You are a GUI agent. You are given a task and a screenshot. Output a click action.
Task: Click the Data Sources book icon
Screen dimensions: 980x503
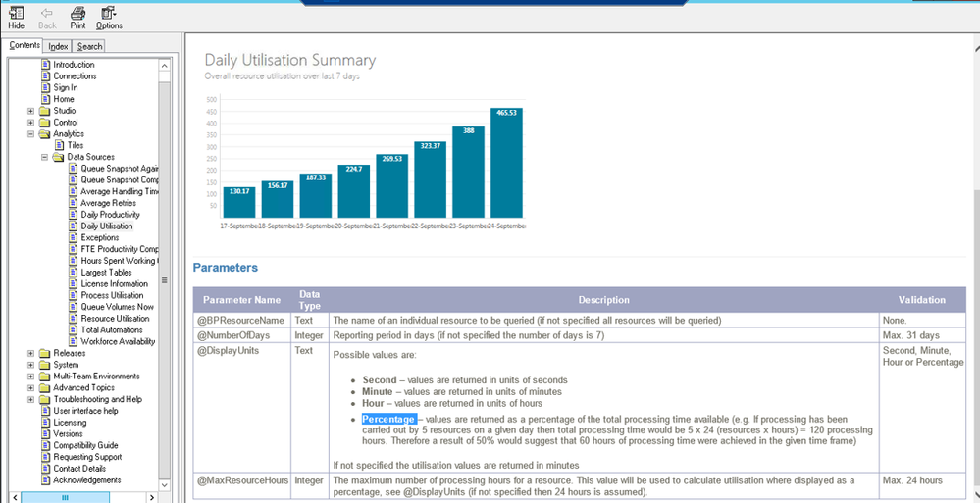point(59,157)
